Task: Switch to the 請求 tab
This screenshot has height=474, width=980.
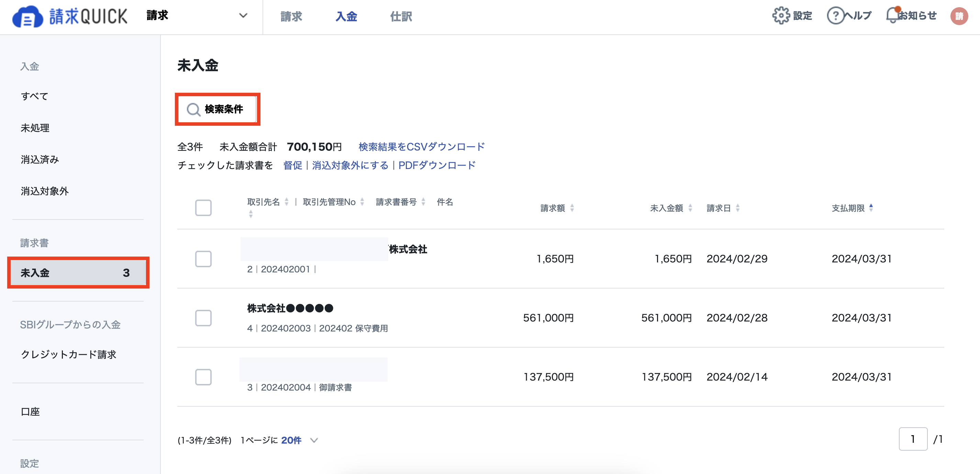Action: coord(291,16)
